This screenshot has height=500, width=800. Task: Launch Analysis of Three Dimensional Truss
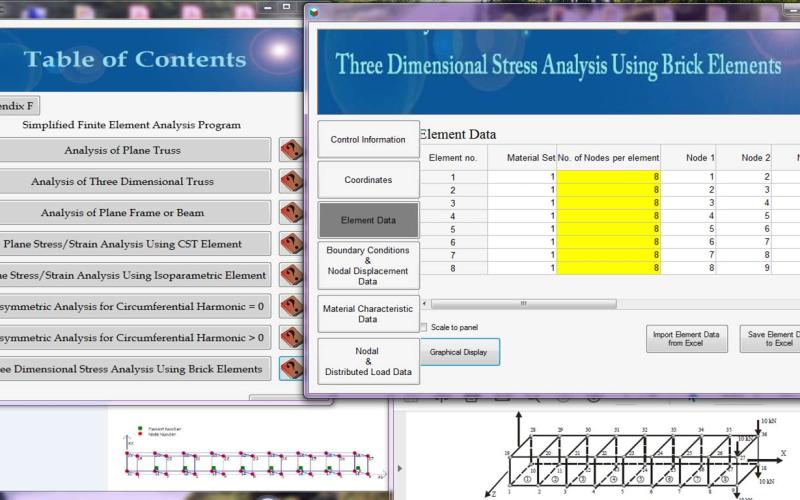click(x=135, y=181)
